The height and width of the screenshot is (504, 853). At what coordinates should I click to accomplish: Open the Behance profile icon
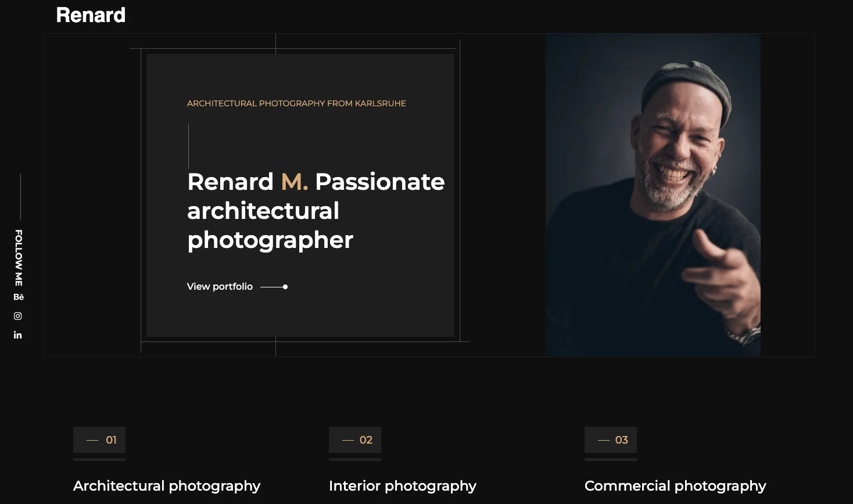18,297
